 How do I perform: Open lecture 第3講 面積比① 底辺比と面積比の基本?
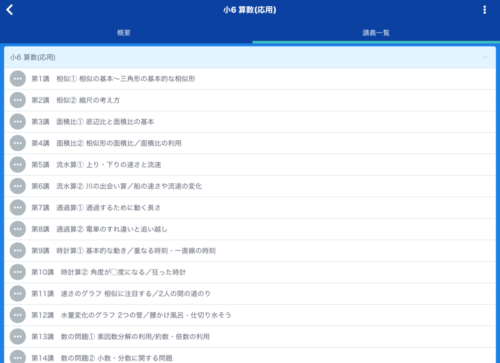(x=250, y=122)
